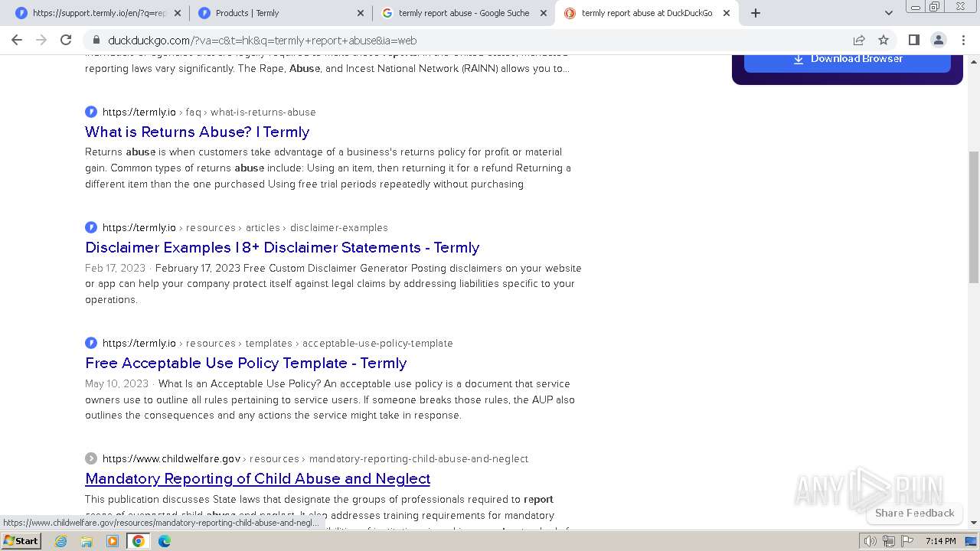This screenshot has width=980, height=551.
Task: Click Termly favicon beside Acceptable Use Policy result
Action: [91, 343]
